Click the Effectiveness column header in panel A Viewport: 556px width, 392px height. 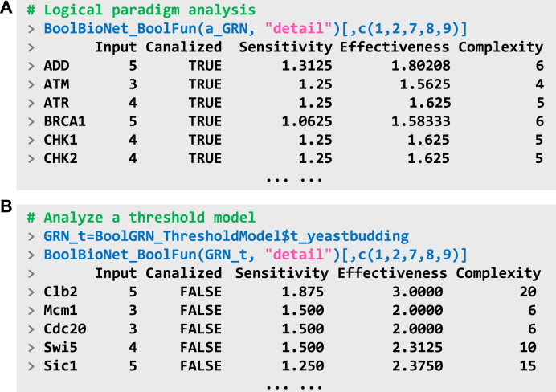coord(395,47)
